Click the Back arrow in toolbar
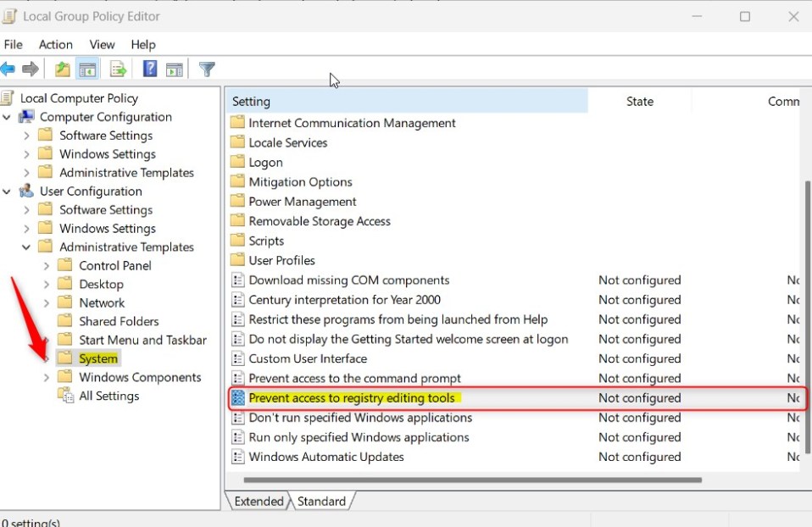 point(8,69)
